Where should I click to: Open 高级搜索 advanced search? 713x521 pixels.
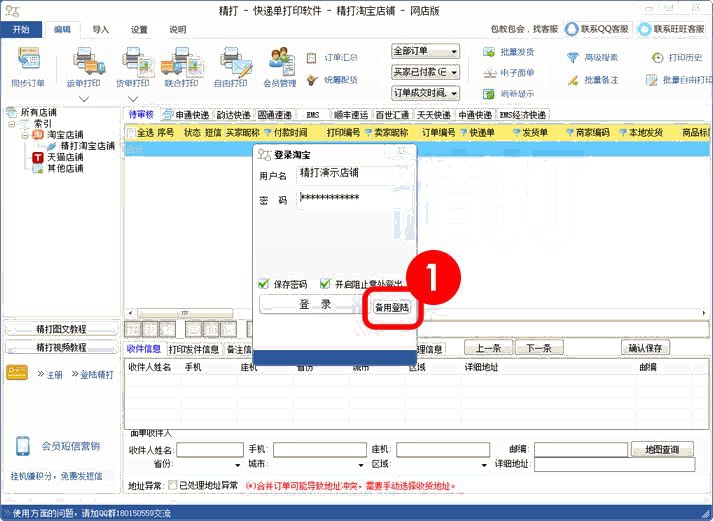[x=592, y=58]
